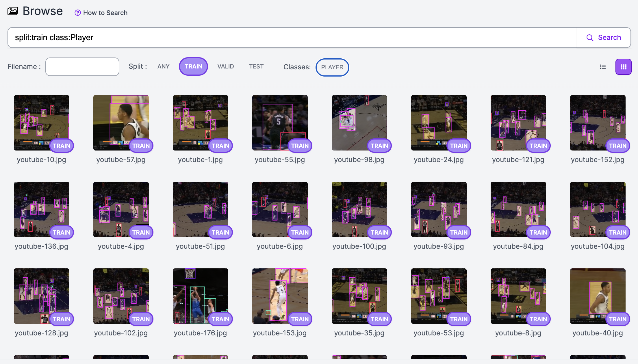Focus the search query text box

tap(292, 38)
